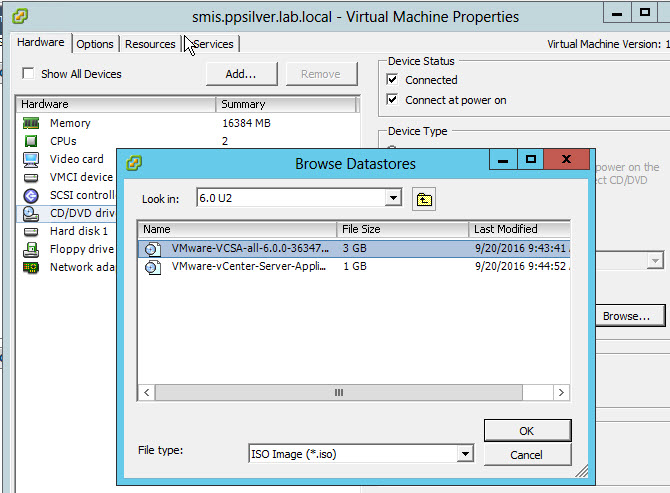
Task: Select the Network adapter card icon
Action: [x=31, y=267]
